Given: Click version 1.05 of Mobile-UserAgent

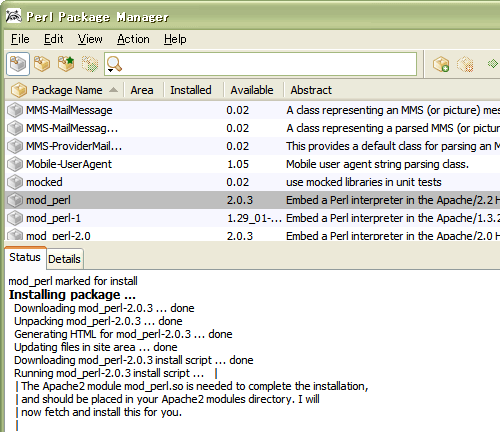Looking at the screenshot, I should 238,164.
